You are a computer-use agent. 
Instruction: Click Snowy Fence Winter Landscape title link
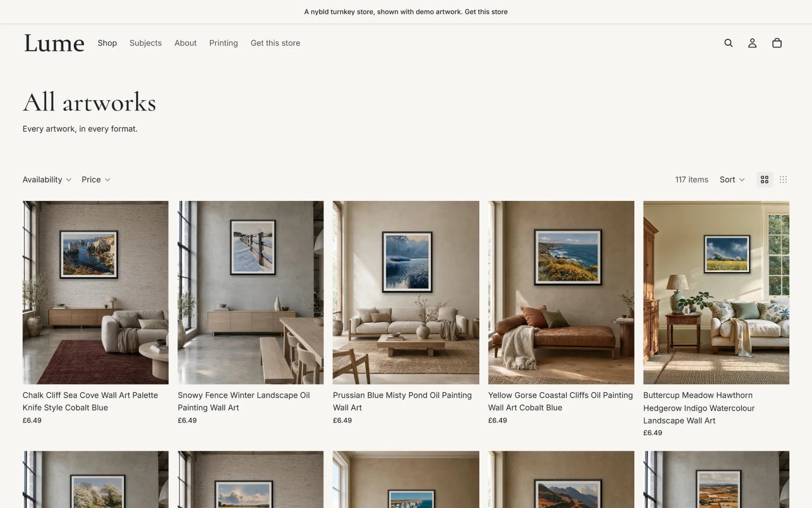[244, 401]
